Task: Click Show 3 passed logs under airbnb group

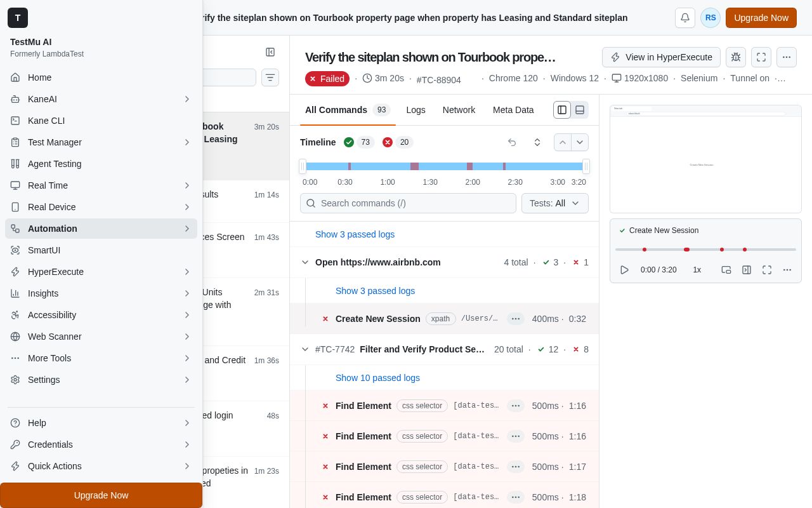Action: point(375,291)
